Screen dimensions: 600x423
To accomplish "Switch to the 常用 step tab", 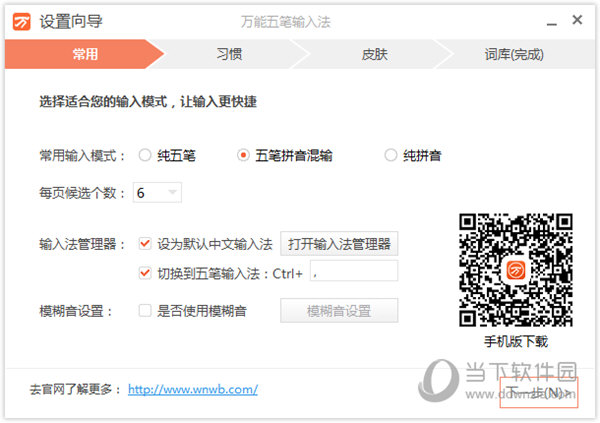I will click(85, 54).
